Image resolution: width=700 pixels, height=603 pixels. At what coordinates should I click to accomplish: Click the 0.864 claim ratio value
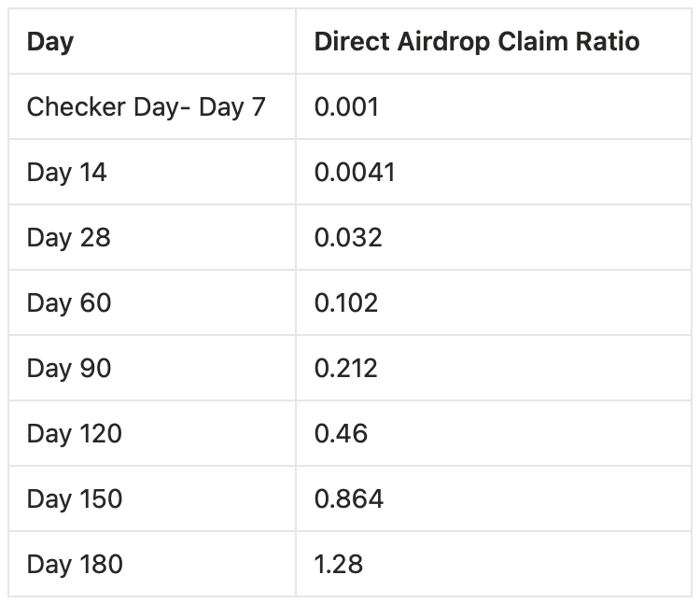[x=349, y=499]
